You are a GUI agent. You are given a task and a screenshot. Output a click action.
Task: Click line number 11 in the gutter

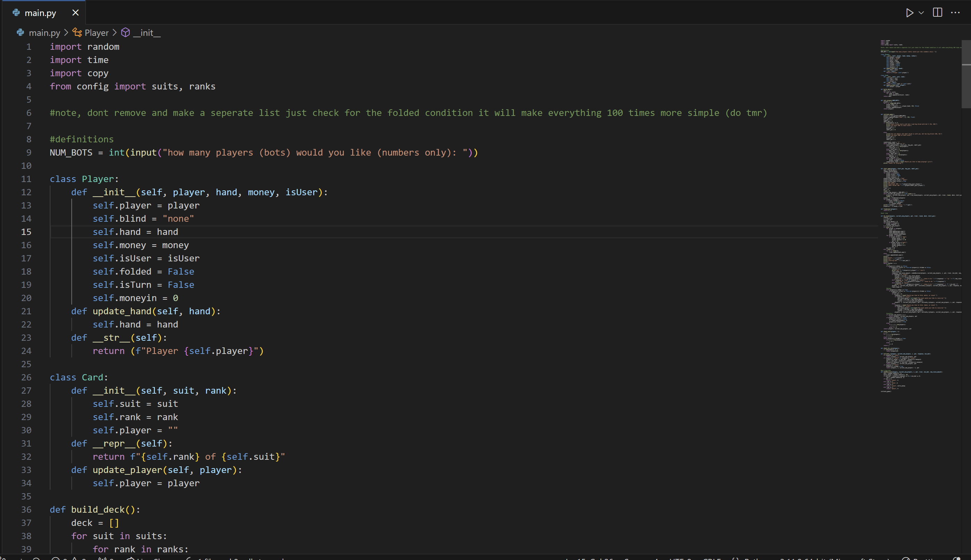(26, 179)
